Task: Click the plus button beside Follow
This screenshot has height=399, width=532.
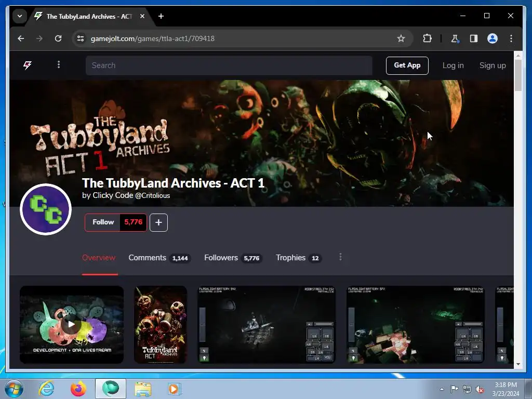Action: tap(159, 222)
